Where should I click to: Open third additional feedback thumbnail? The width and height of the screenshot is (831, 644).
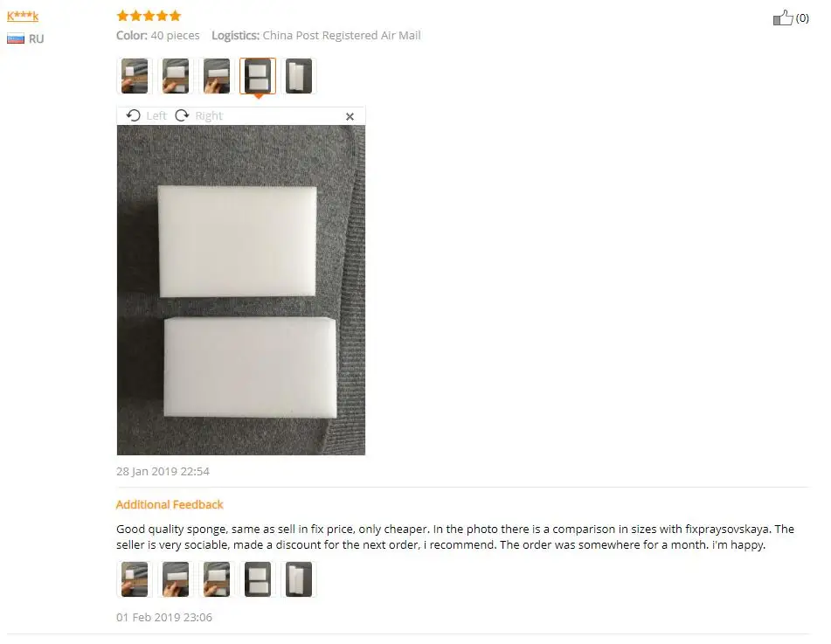[217, 579]
